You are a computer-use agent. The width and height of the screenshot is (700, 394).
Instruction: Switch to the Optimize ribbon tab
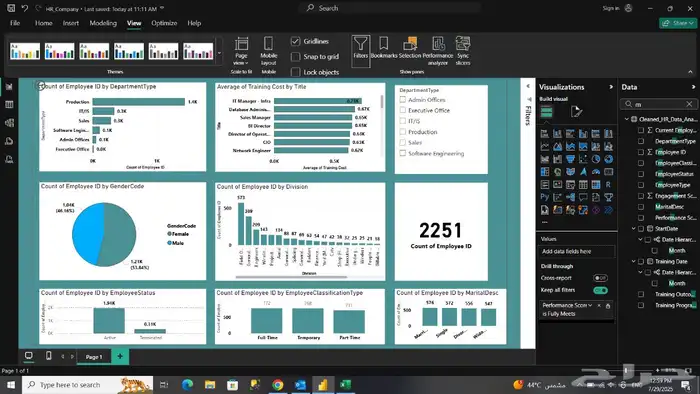tap(164, 23)
